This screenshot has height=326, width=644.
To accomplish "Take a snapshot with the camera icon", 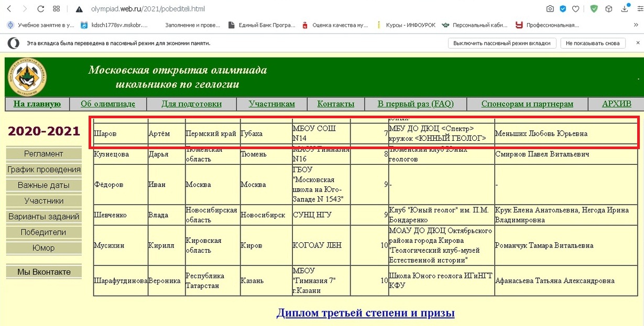I will tap(550, 9).
